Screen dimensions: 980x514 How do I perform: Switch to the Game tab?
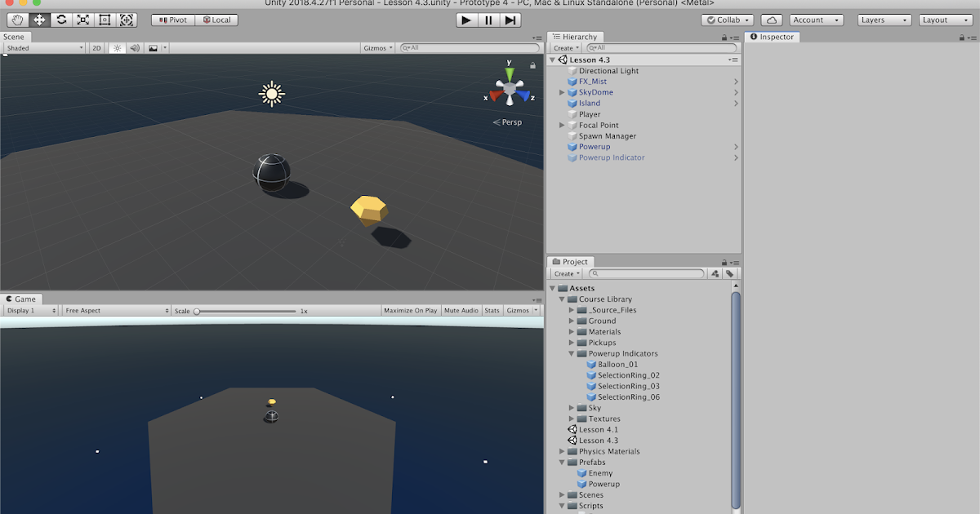(x=22, y=299)
